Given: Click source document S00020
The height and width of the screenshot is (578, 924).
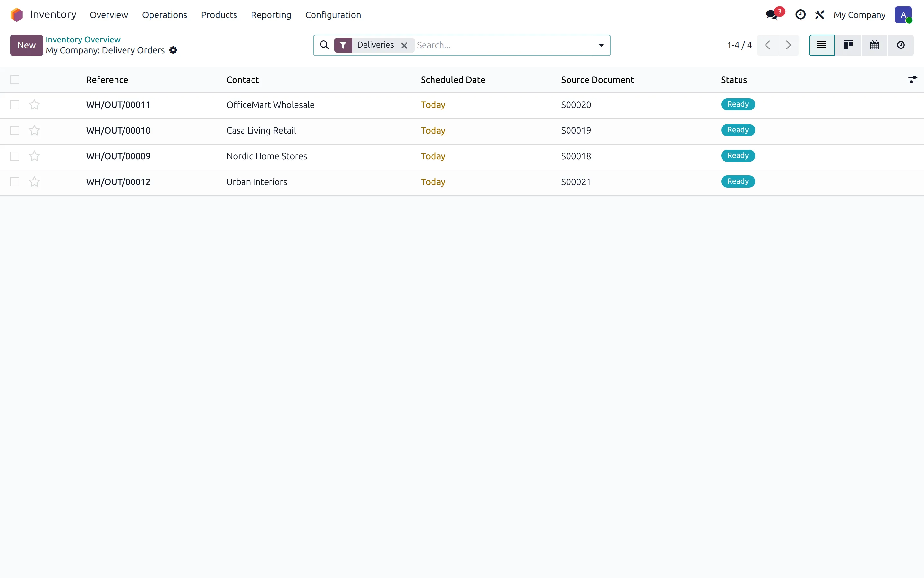Looking at the screenshot, I should coord(576,105).
